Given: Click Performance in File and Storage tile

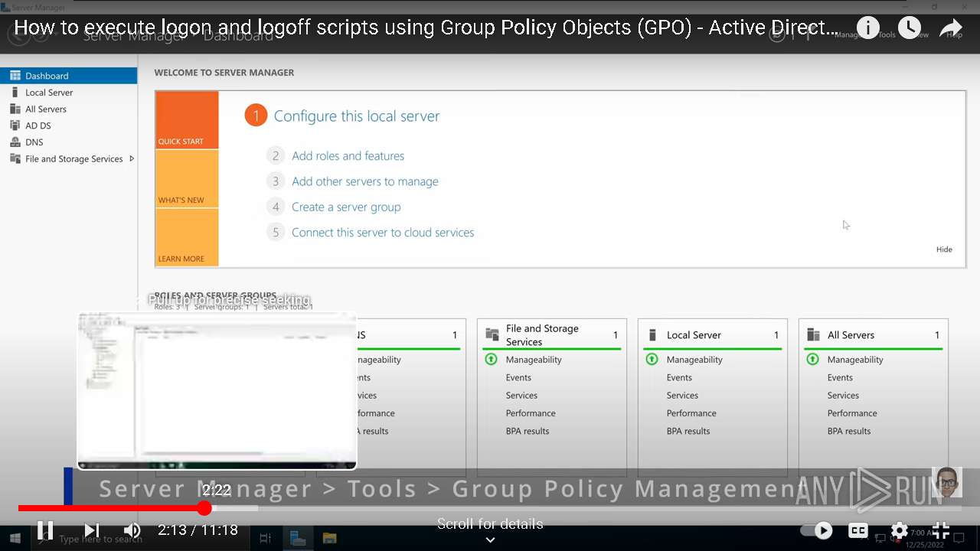Looking at the screenshot, I should [x=531, y=413].
